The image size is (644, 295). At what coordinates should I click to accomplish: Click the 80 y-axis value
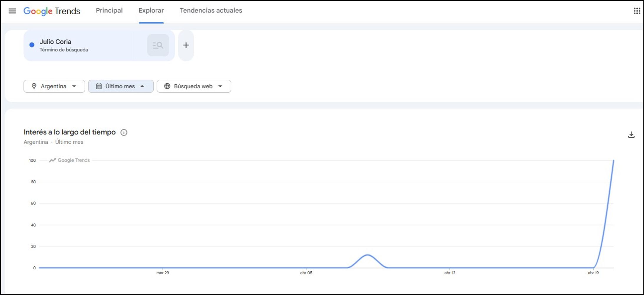(33, 182)
